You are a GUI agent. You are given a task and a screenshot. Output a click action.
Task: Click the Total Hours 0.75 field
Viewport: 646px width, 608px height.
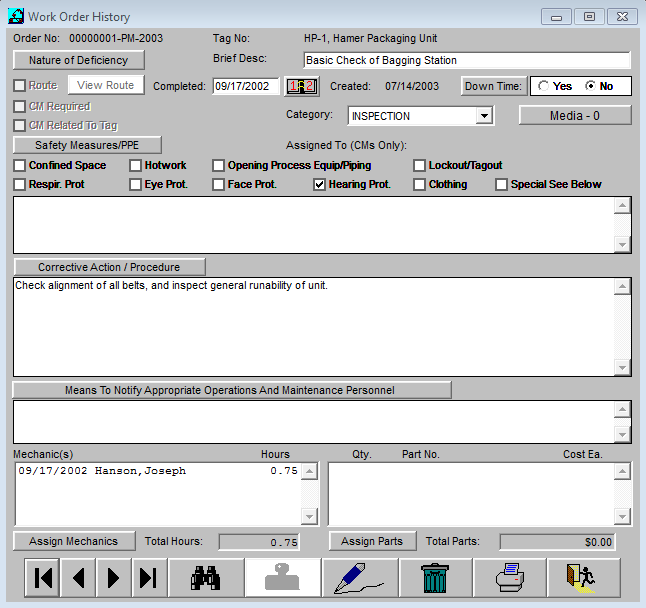click(x=259, y=542)
